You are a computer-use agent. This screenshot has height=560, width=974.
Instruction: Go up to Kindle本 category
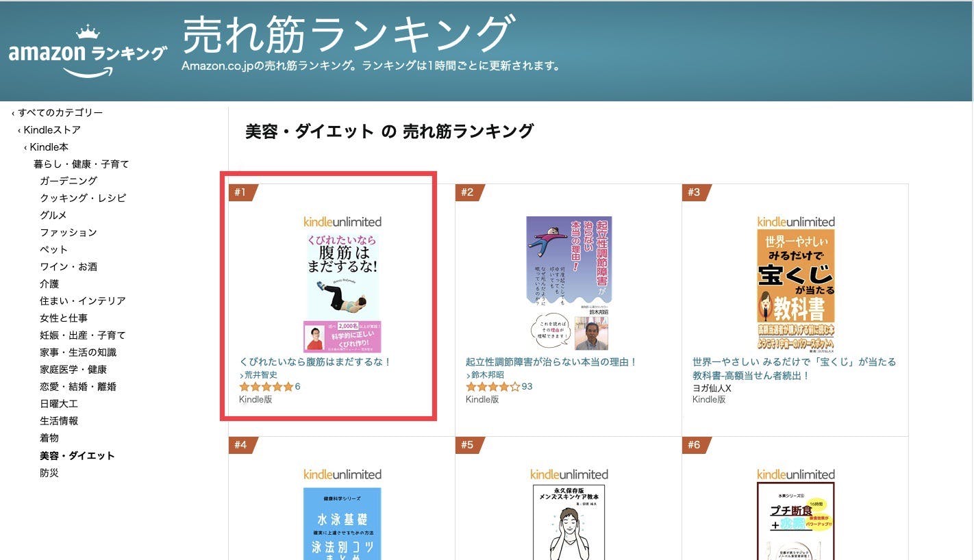click(46, 147)
